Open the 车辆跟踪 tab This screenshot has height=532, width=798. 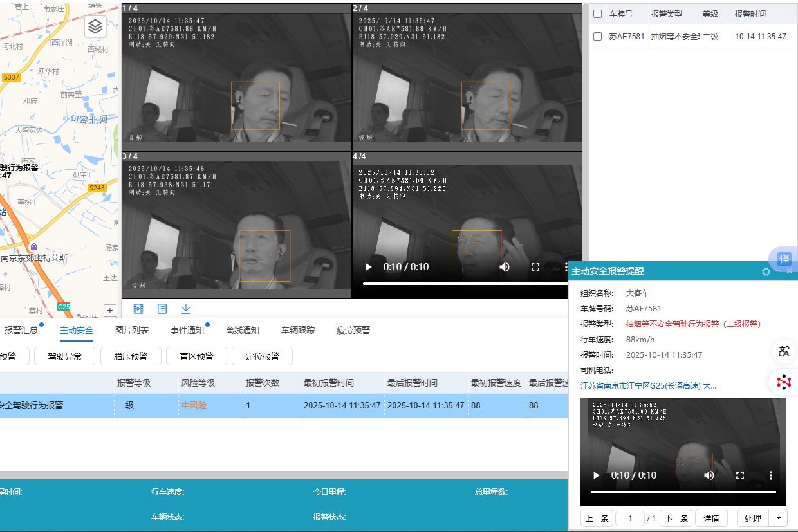pos(298,330)
